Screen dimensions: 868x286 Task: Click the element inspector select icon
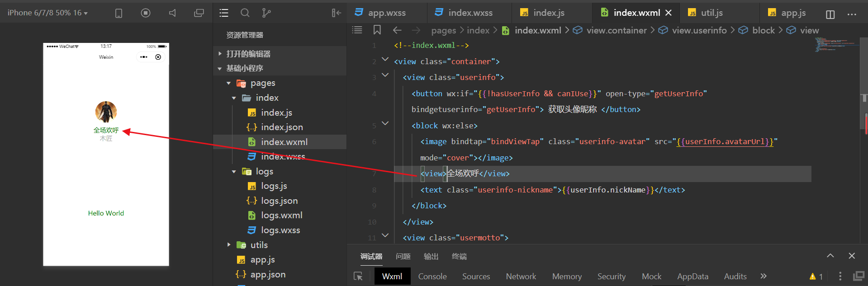point(358,276)
